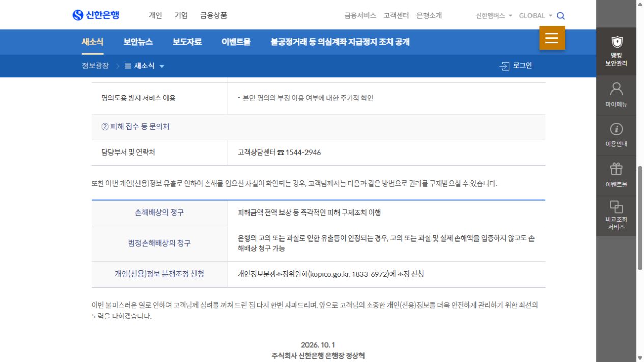Screen dimensions: 644x362
Task: Select the 새소식 tab
Action: coord(93,42)
